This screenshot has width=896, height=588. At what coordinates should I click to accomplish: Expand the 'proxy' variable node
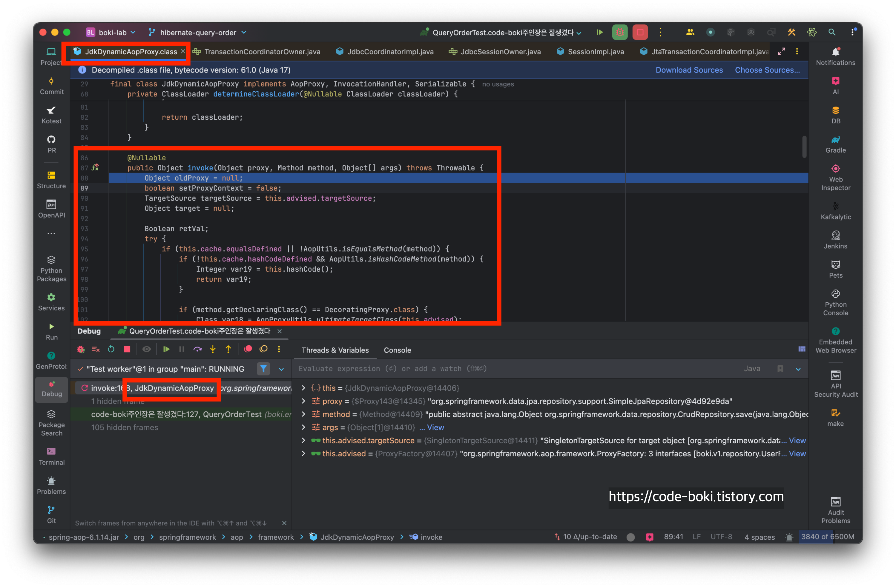pos(303,401)
